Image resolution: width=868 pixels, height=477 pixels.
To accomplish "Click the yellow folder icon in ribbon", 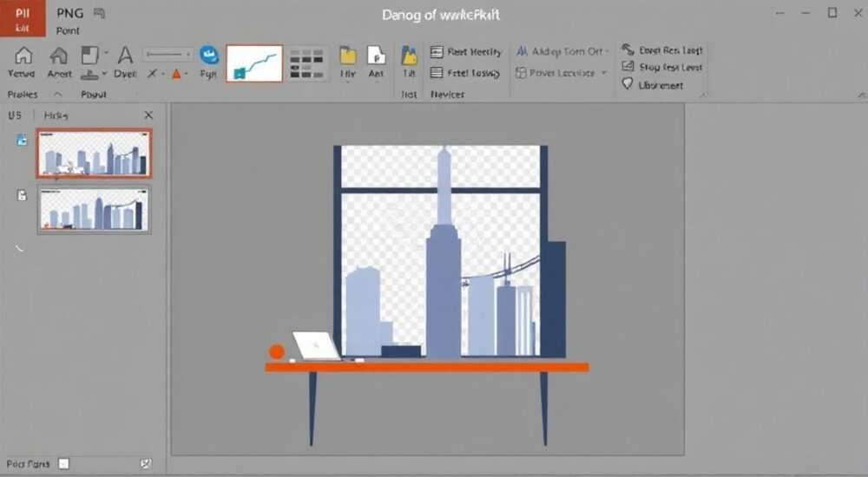I will tap(348, 56).
